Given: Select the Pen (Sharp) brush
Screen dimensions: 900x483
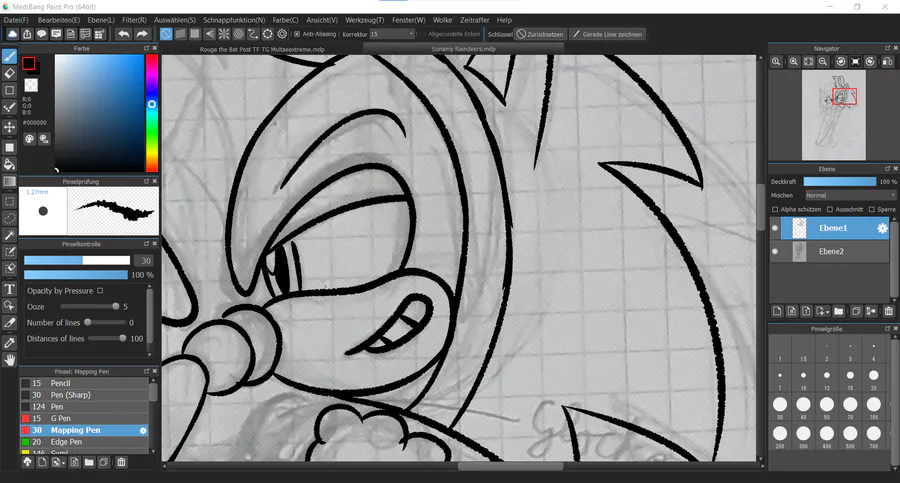Looking at the screenshot, I should click(x=84, y=395).
